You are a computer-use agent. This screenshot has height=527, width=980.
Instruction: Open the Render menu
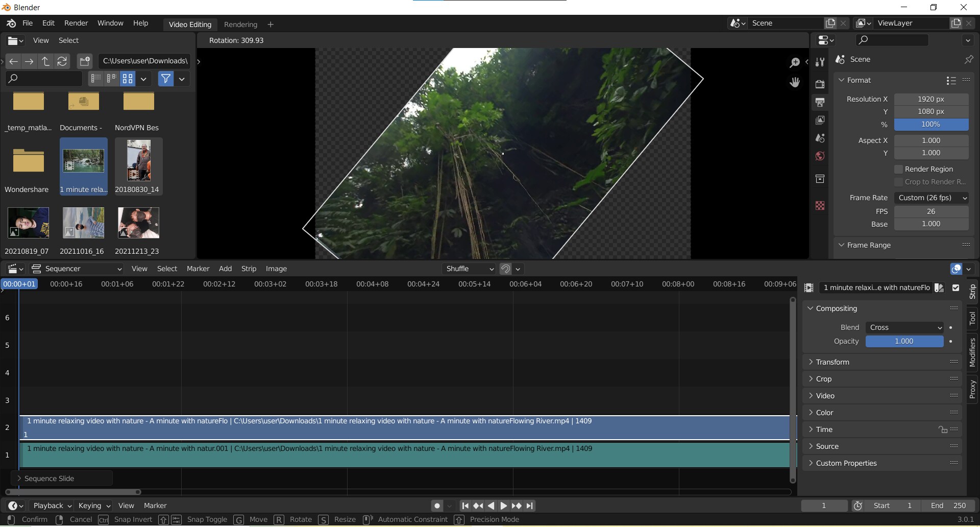point(76,23)
